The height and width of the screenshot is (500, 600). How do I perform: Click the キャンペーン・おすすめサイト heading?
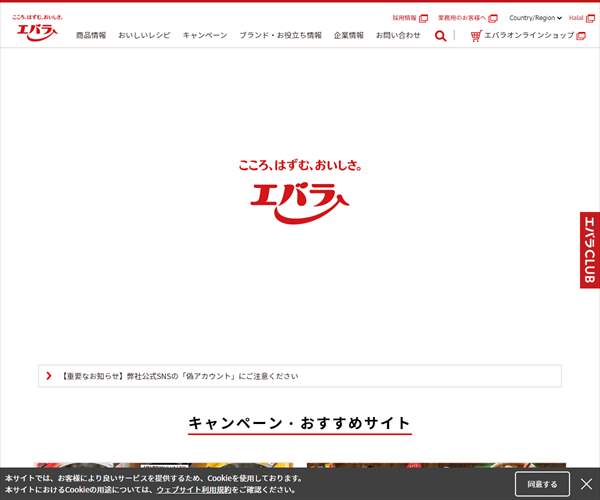click(300, 423)
